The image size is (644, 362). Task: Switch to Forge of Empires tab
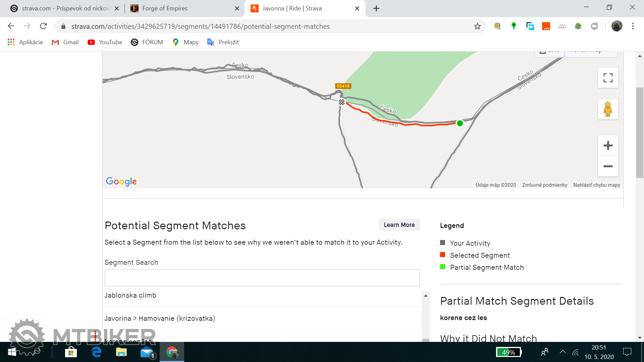(x=164, y=8)
